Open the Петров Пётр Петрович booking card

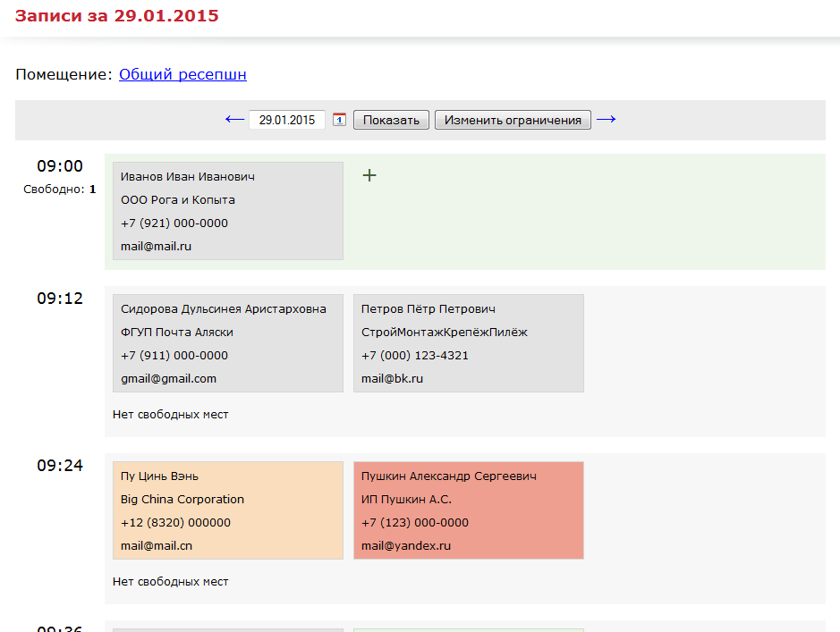tap(468, 343)
